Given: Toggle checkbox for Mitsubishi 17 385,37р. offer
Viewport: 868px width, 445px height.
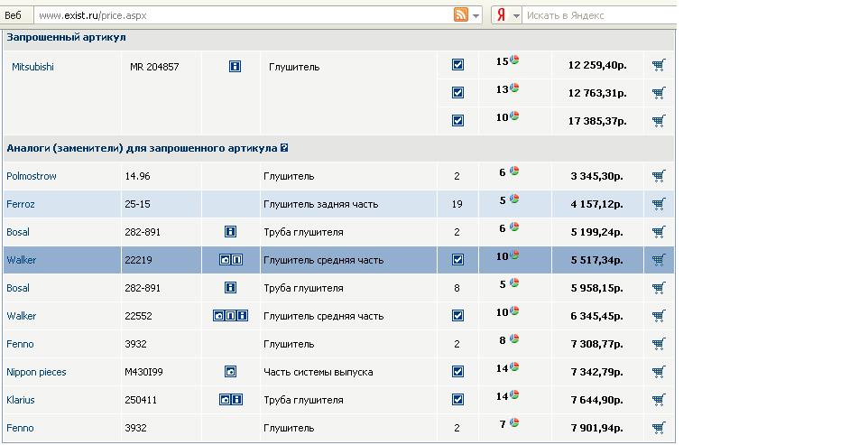Looking at the screenshot, I should click(x=457, y=120).
